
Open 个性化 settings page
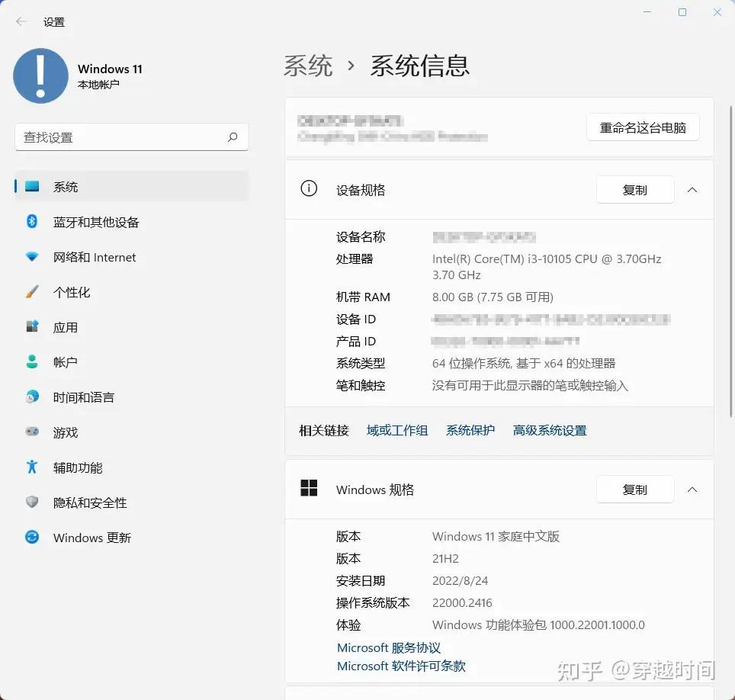tap(132, 291)
